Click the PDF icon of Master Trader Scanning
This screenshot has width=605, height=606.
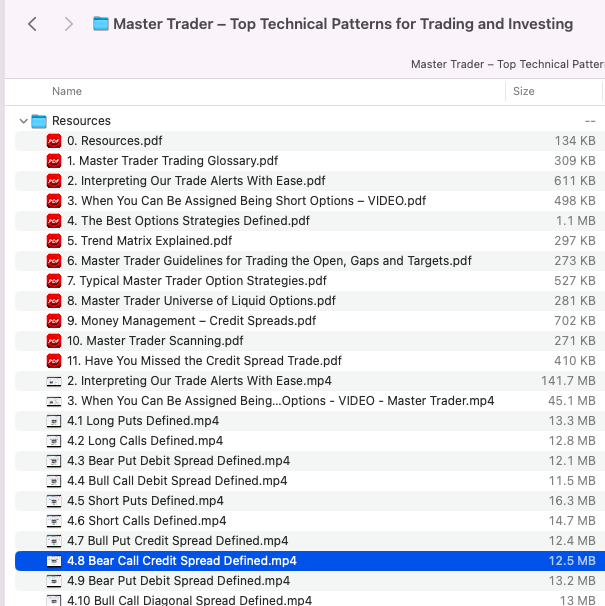coord(54,341)
